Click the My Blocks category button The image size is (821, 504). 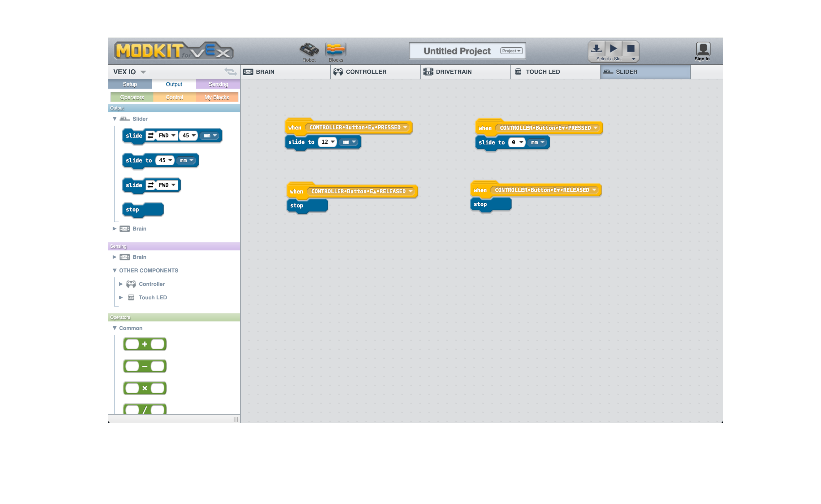point(217,97)
